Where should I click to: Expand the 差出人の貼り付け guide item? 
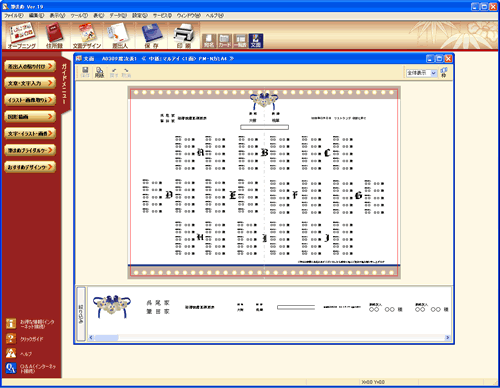coord(30,66)
